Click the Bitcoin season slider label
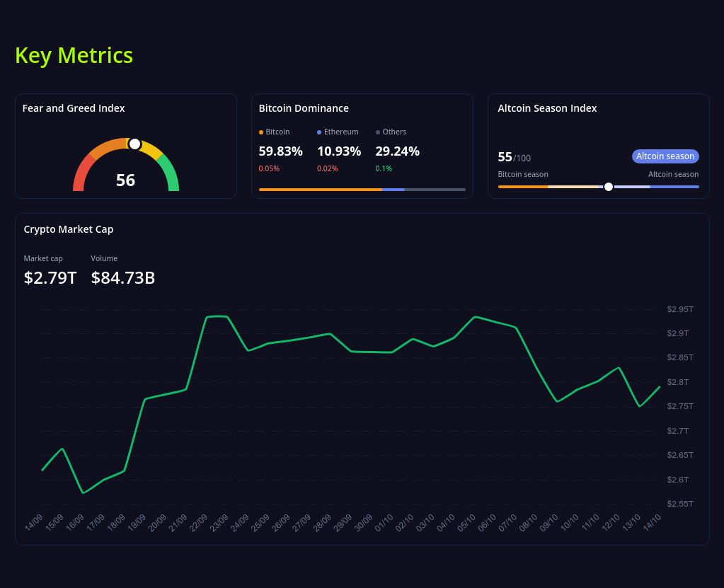This screenshot has width=724, height=588. click(523, 174)
